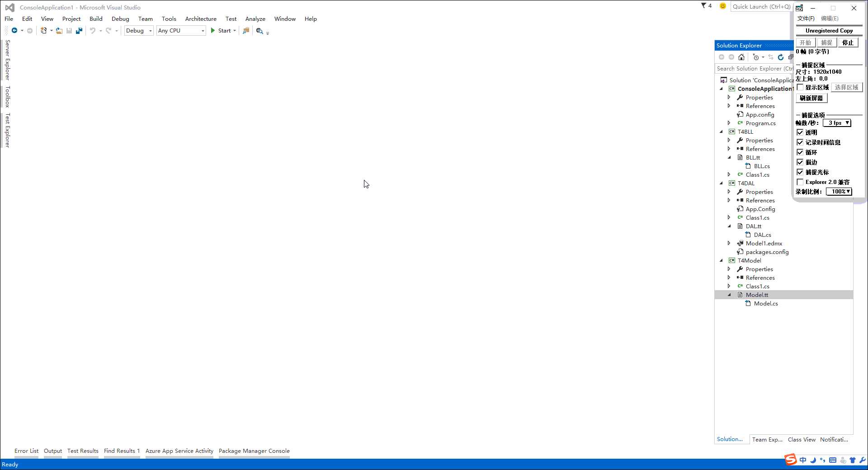Click the notifications flag icon
Image resolution: width=868 pixels, height=470 pixels.
704,6
